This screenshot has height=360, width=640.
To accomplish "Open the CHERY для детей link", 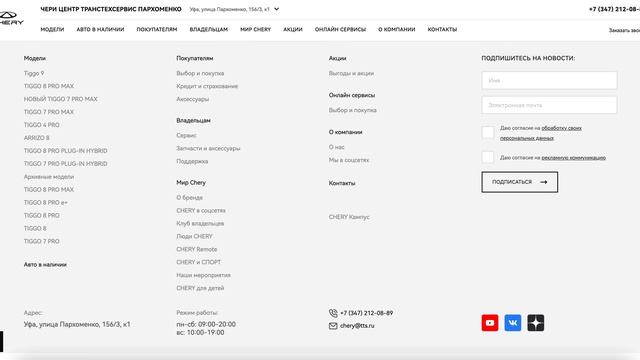I will [x=200, y=288].
